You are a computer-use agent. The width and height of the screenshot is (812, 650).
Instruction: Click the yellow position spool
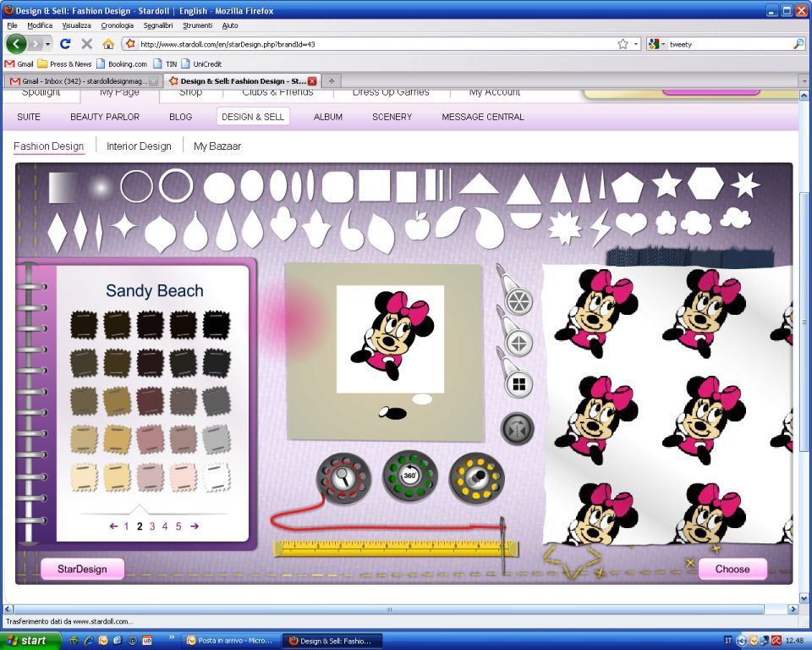476,478
